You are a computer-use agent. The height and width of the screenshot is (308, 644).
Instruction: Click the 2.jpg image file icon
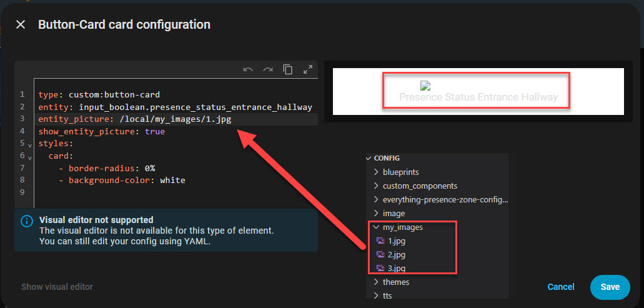(x=380, y=255)
